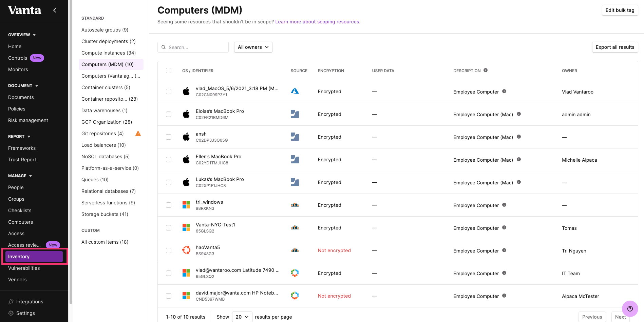Click the Windows icon for Vanta-NYC-Test1
Image resolution: width=644 pixels, height=322 pixels.
(x=186, y=227)
